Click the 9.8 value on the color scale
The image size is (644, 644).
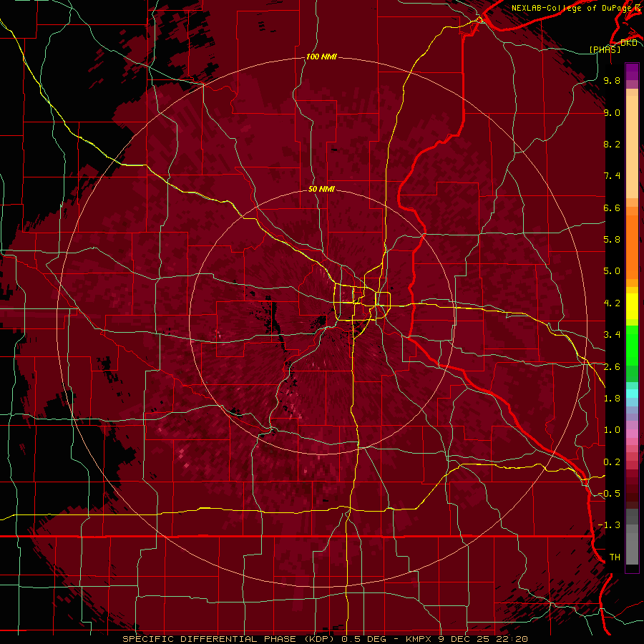pos(612,80)
